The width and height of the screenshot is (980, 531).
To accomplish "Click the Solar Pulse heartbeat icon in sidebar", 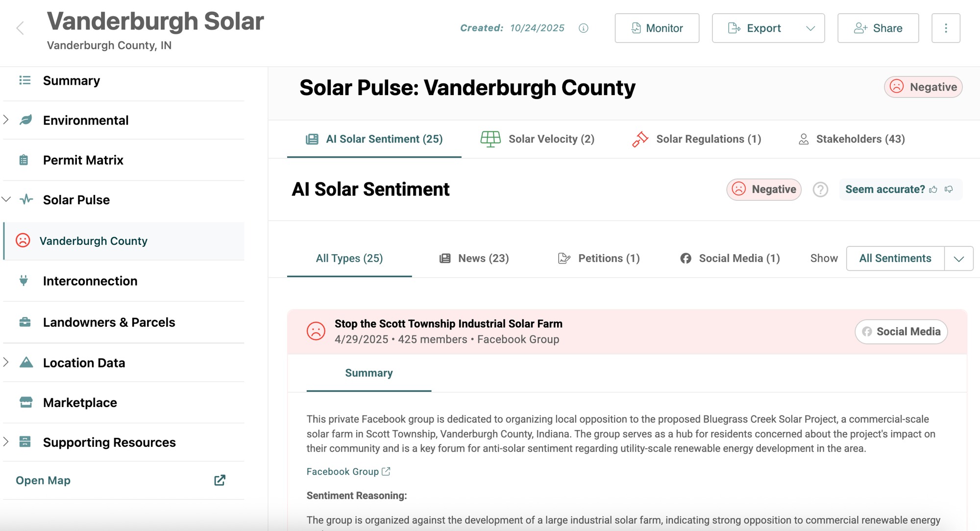I will [26, 199].
